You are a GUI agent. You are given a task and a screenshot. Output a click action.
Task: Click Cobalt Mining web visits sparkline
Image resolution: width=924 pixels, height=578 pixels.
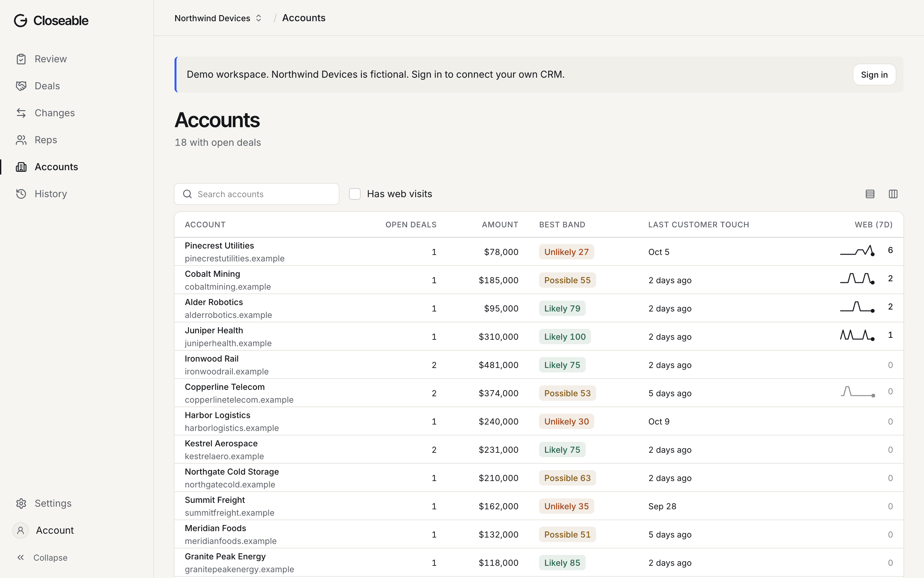[858, 279]
